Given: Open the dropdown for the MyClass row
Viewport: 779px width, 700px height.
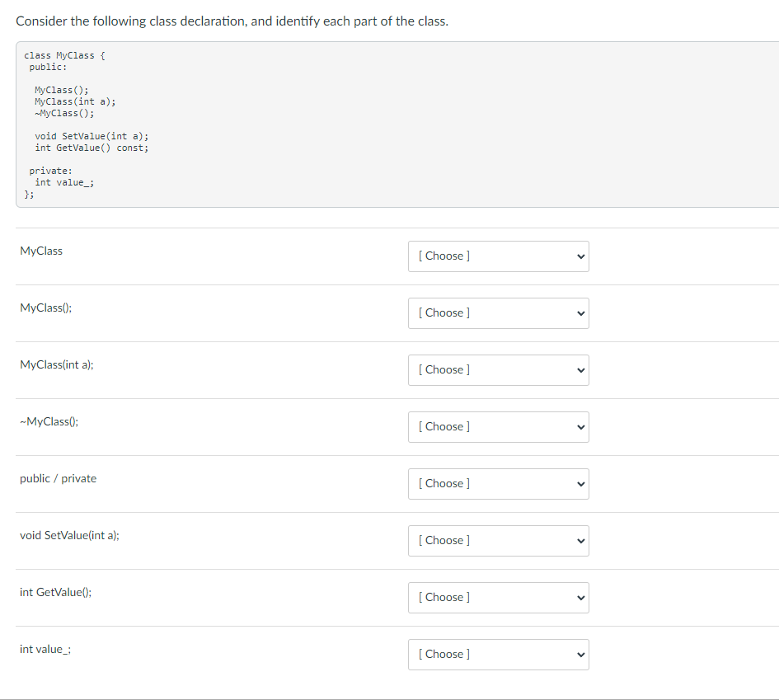Looking at the screenshot, I should coord(498,256).
